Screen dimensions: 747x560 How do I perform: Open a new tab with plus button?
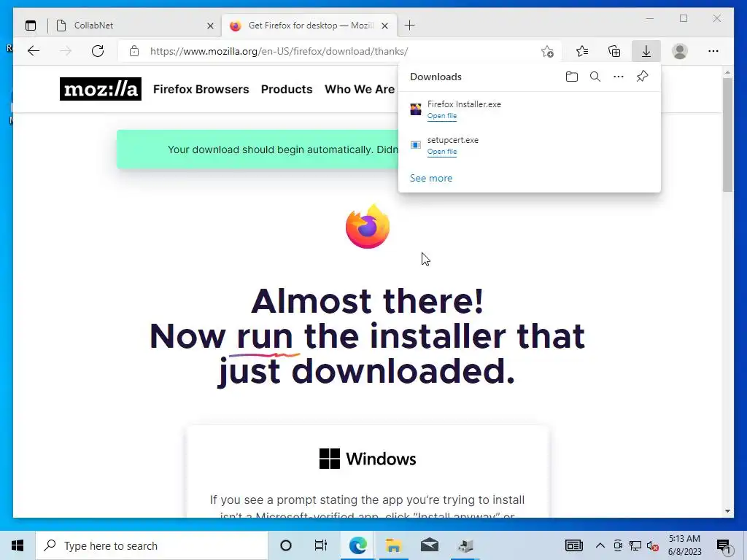click(x=410, y=26)
